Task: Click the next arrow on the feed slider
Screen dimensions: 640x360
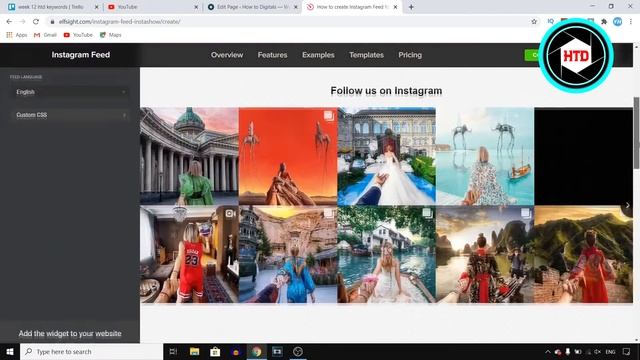Action: click(627, 205)
